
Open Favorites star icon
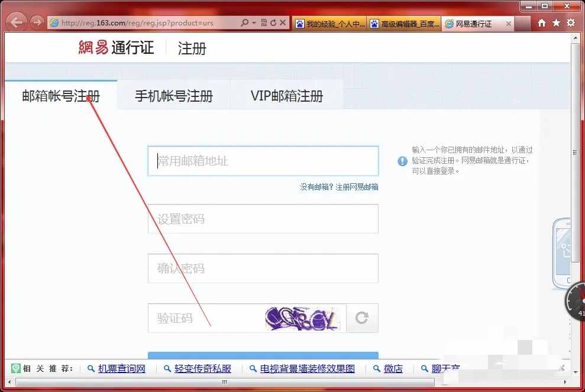point(556,23)
